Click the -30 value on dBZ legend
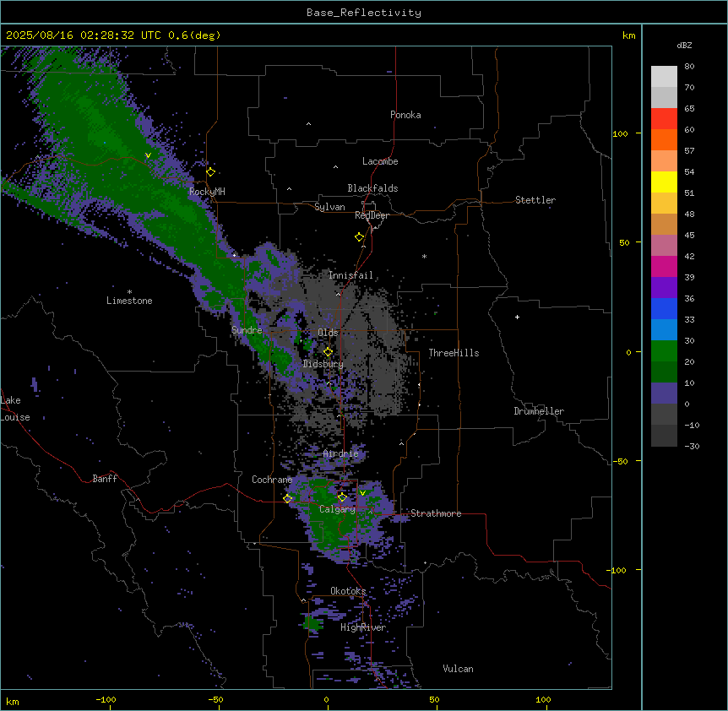Viewport: 728px width, 711px height. pyautogui.click(x=692, y=447)
